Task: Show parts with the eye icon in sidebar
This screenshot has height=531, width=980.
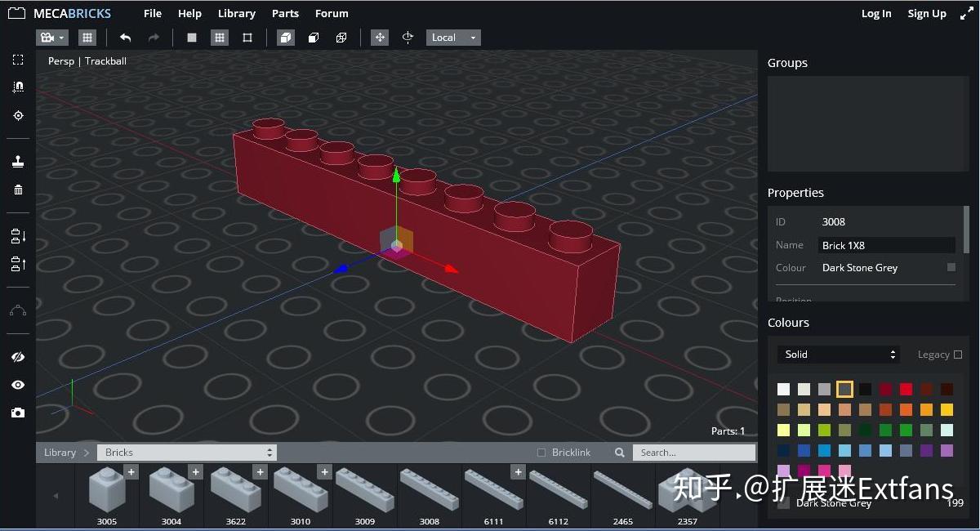Action: pyautogui.click(x=18, y=384)
